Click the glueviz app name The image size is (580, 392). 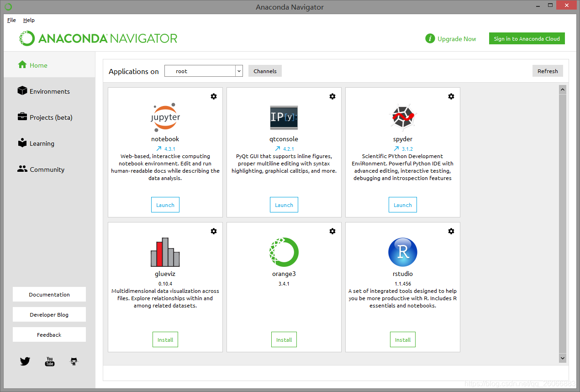pyautogui.click(x=165, y=274)
